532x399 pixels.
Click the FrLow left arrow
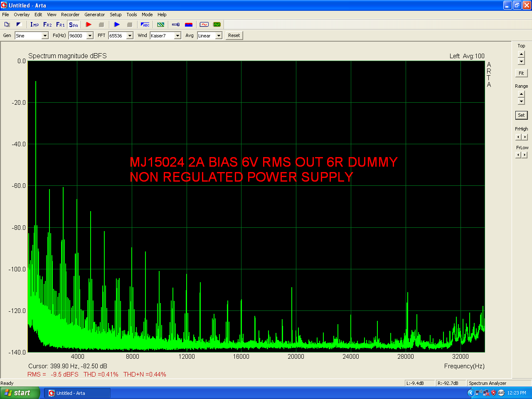[518, 155]
